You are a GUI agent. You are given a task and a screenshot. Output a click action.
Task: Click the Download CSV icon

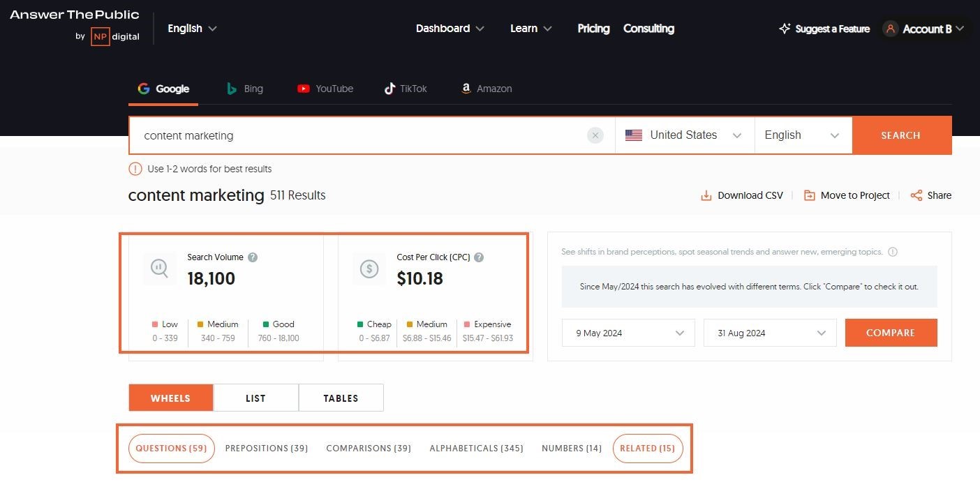coord(706,195)
